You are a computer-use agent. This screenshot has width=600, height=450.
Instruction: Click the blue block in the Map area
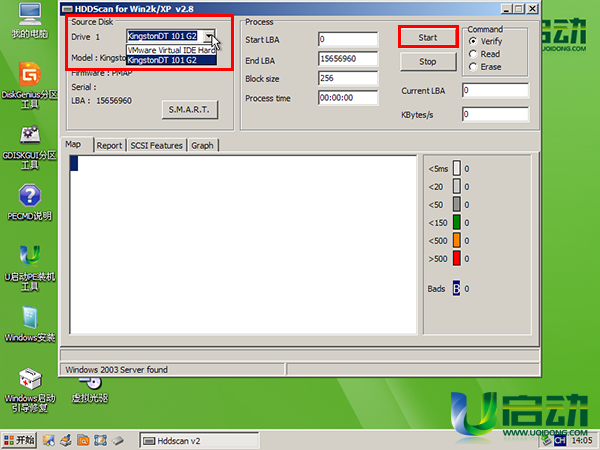[x=74, y=163]
